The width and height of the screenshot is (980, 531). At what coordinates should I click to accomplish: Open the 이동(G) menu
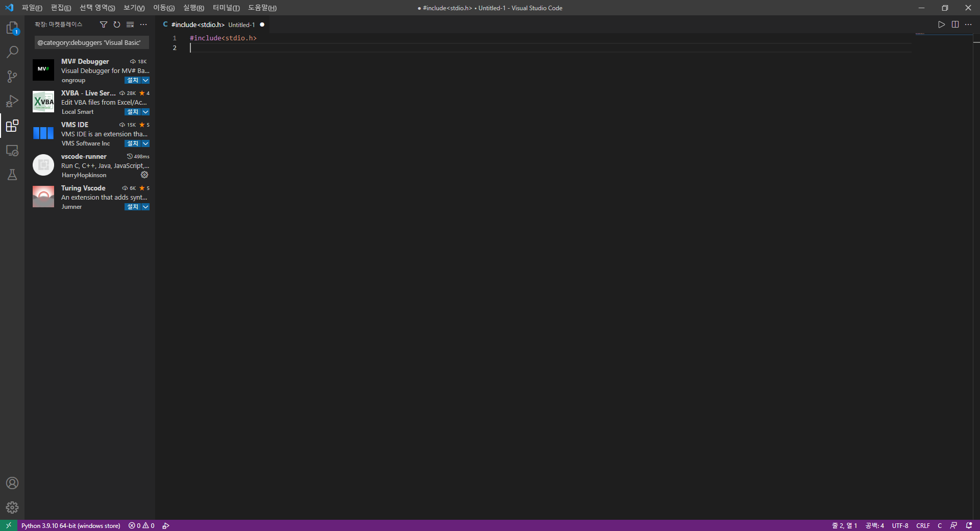point(164,8)
